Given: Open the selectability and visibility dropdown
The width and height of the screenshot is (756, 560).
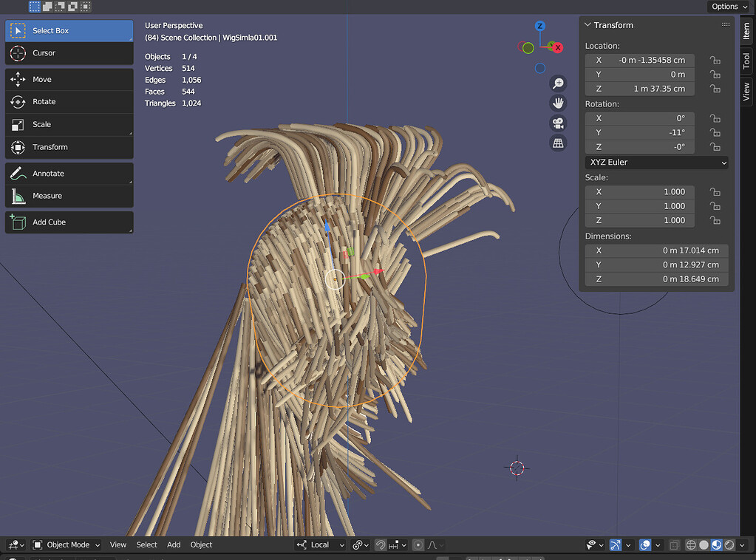Looking at the screenshot, I should point(595,544).
